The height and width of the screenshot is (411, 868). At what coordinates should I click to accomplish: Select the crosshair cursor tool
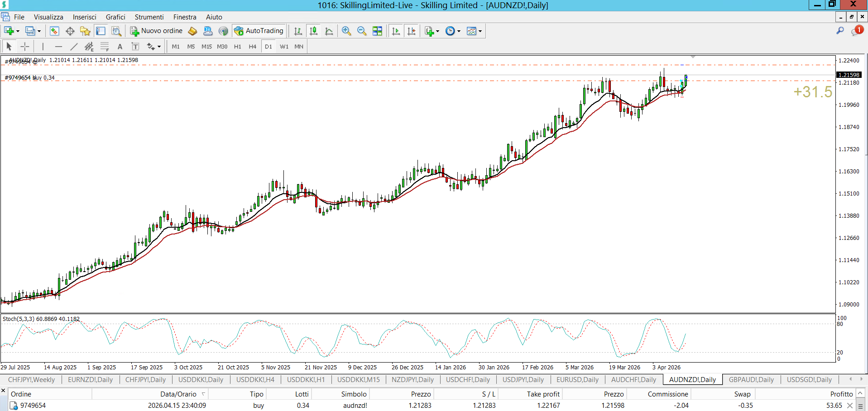tap(25, 46)
